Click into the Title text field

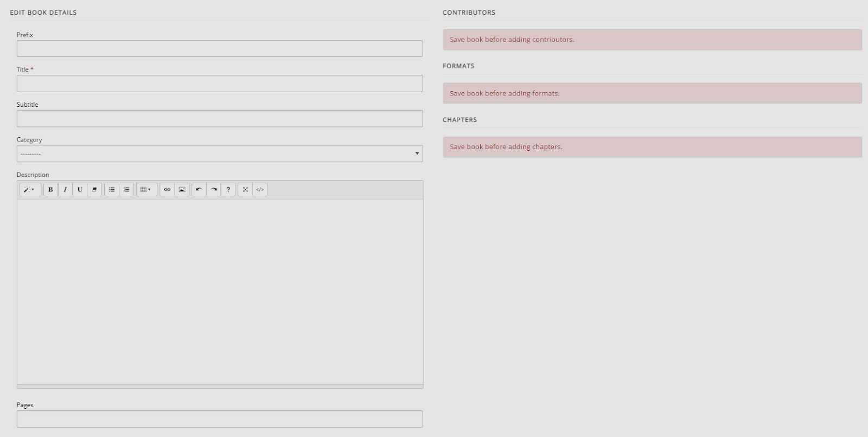(x=220, y=83)
